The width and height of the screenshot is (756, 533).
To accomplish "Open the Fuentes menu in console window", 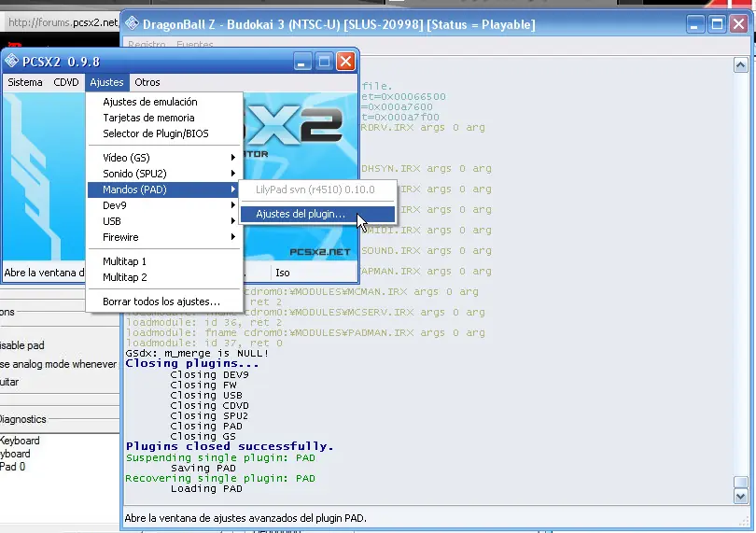I will [x=195, y=45].
